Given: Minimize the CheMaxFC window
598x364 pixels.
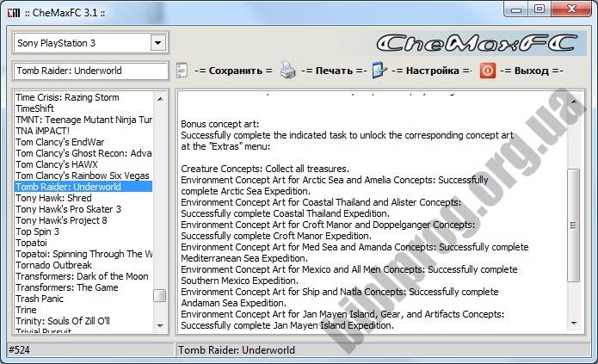Looking at the screenshot, I should coord(516,9).
